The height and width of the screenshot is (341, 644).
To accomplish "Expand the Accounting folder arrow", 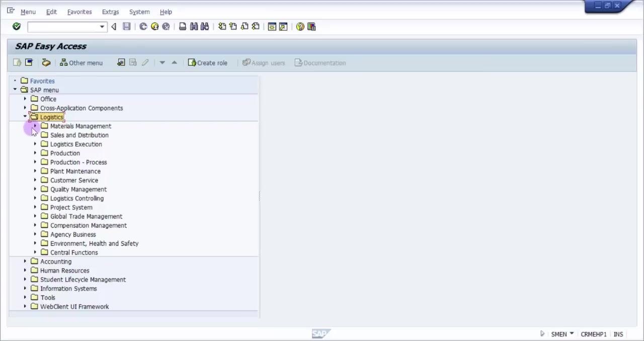I will click(x=25, y=261).
